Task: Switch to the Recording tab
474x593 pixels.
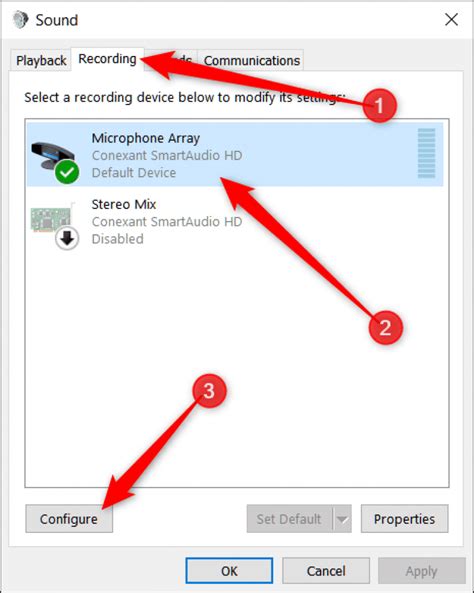Action: pyautogui.click(x=107, y=59)
